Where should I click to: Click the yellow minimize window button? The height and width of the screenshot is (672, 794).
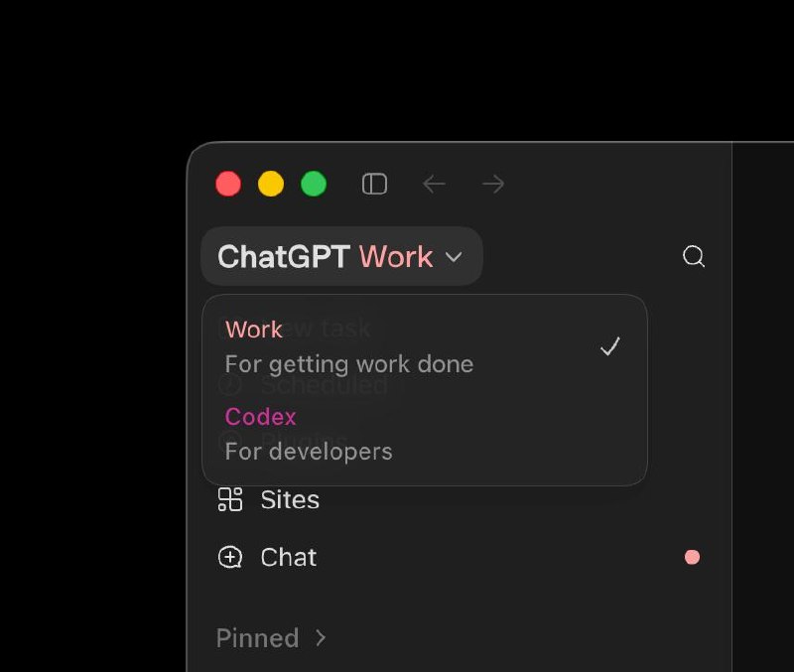(x=271, y=184)
